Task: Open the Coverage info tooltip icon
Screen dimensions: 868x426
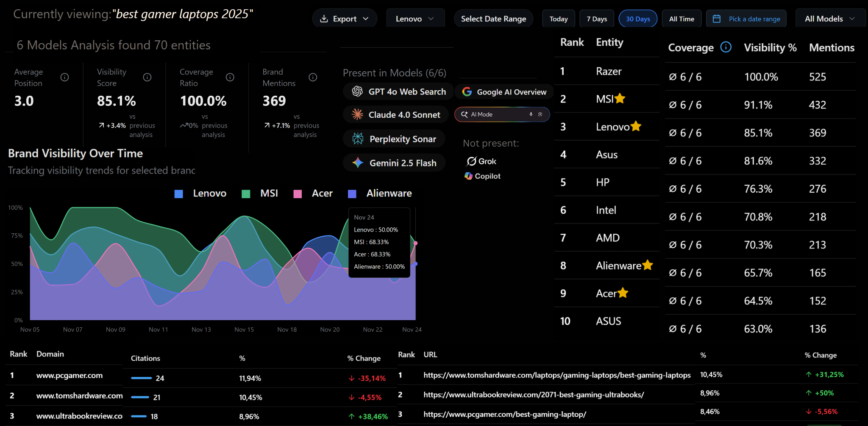Action: point(726,47)
